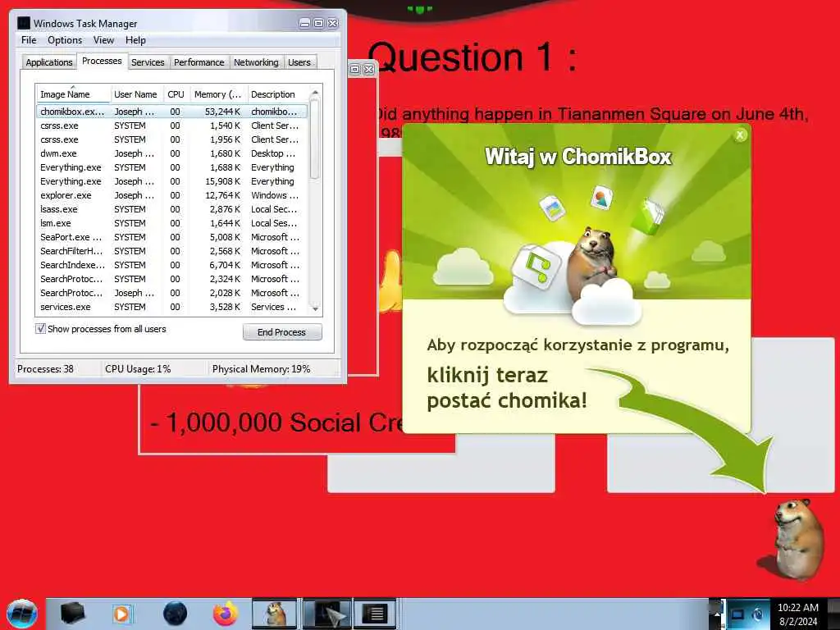Select lsm.exe process row
The height and width of the screenshot is (630, 840).
click(172, 223)
